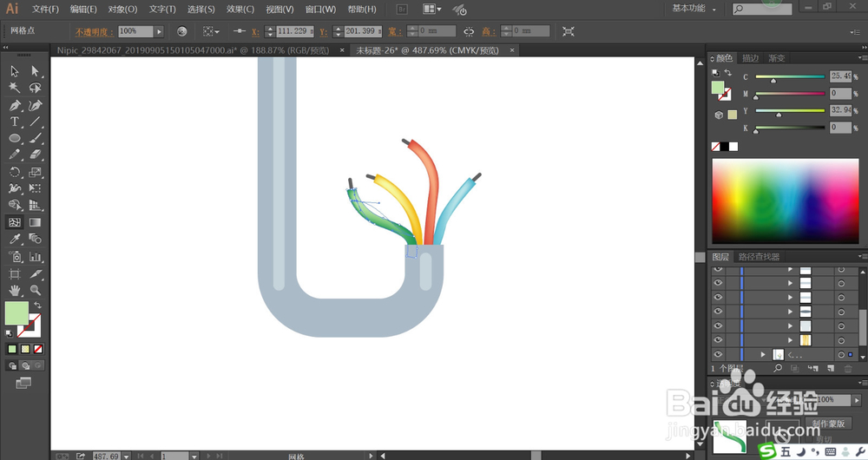Open the 窗口(W) menu
Image resolution: width=868 pixels, height=460 pixels.
coord(320,9)
